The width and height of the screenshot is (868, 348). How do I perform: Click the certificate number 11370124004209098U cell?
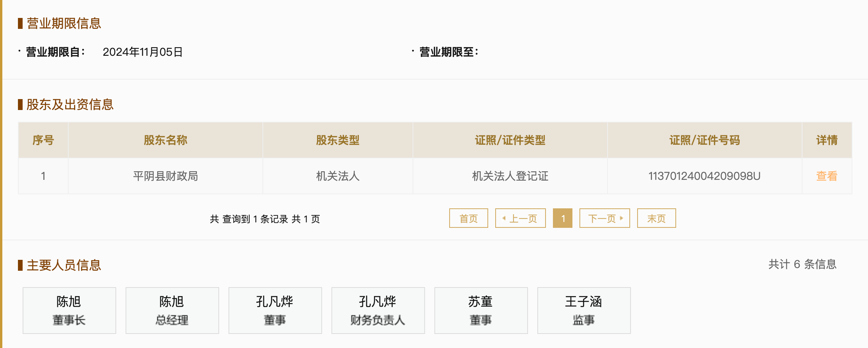(704, 176)
